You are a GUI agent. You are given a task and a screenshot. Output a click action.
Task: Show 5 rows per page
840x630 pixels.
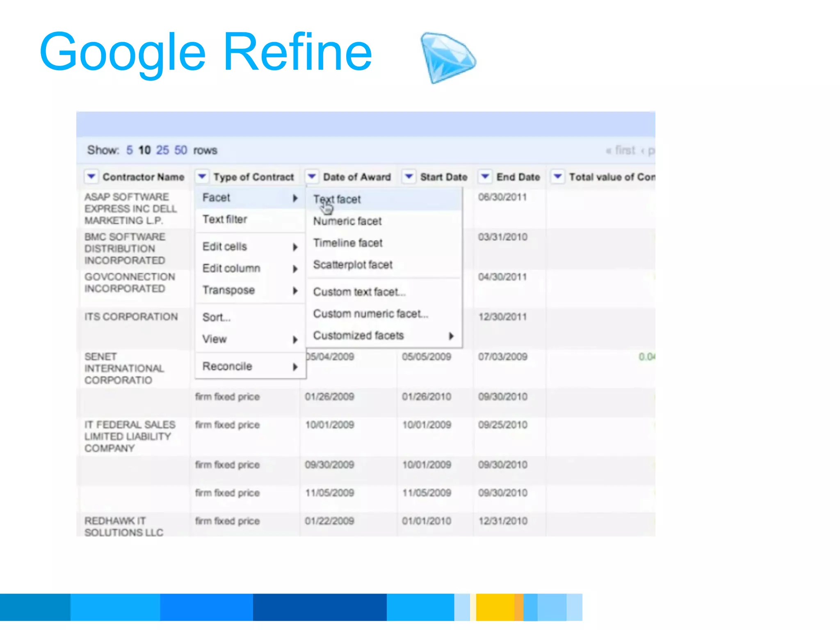130,150
